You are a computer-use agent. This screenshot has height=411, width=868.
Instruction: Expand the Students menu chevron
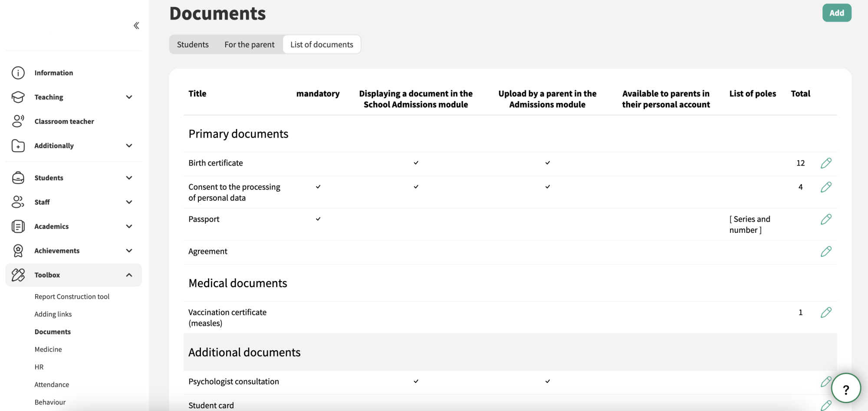coord(129,178)
